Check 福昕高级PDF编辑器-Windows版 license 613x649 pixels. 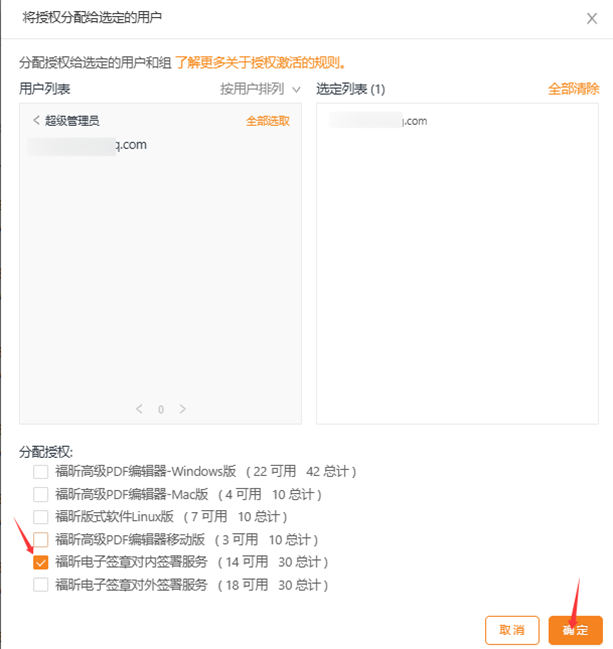point(41,471)
